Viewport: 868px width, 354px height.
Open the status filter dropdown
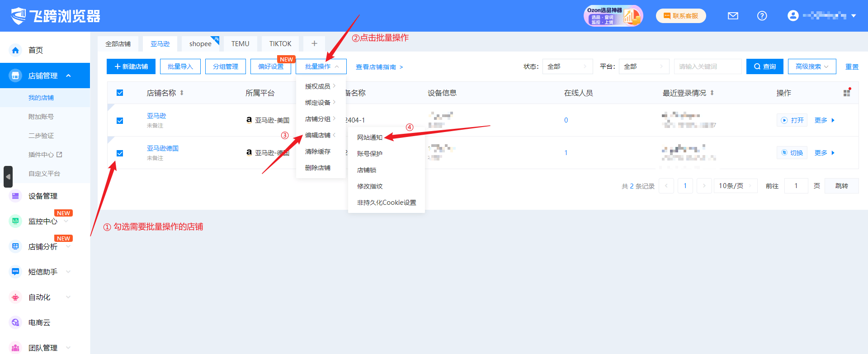click(567, 66)
